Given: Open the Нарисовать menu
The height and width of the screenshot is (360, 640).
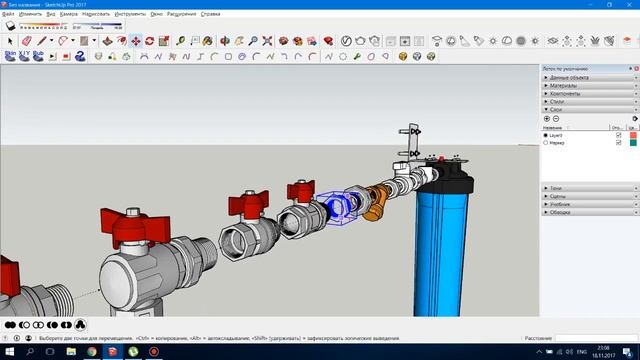Looking at the screenshot, I should [x=96, y=14].
